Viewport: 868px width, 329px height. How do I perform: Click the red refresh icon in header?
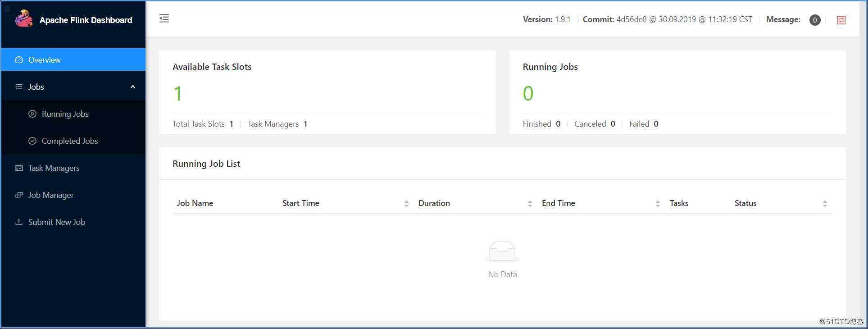coord(841,20)
